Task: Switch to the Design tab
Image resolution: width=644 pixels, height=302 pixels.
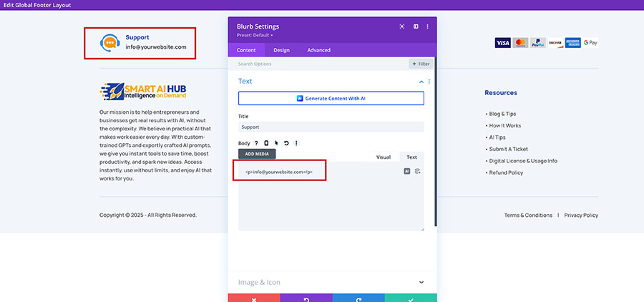Action: [x=281, y=50]
